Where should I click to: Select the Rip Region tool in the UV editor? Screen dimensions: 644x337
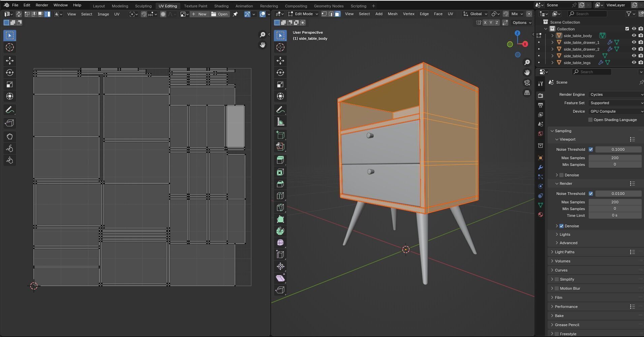coord(10,123)
